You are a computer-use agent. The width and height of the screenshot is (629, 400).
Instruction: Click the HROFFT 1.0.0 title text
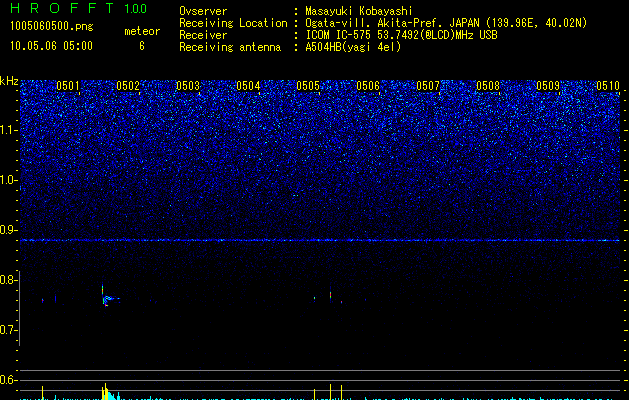[x=78, y=8]
